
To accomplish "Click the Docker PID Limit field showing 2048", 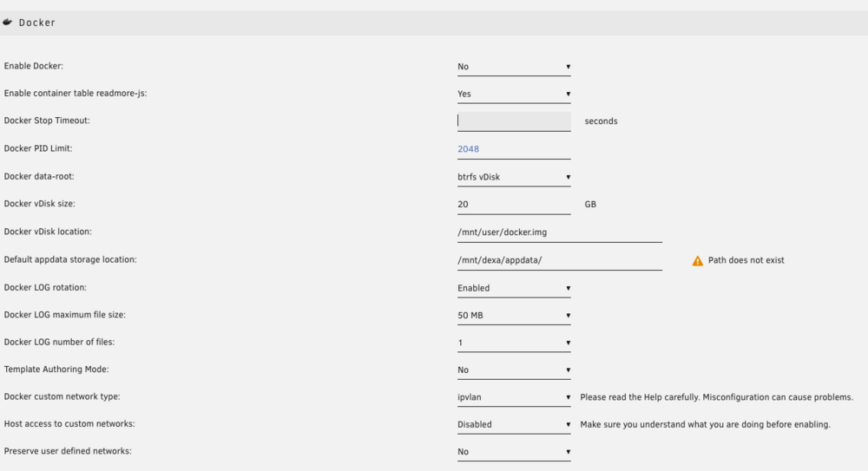I will pos(514,149).
